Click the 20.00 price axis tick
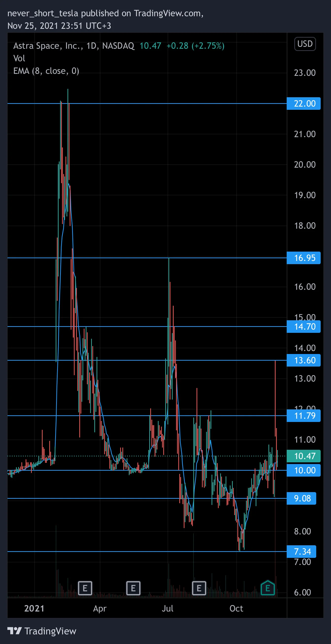The height and width of the screenshot is (644, 331). pos(305,164)
